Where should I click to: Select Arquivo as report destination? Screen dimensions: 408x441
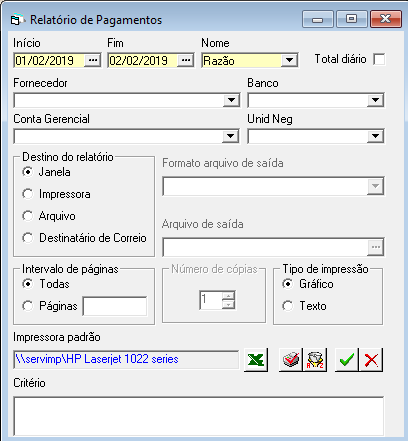pos(28,216)
